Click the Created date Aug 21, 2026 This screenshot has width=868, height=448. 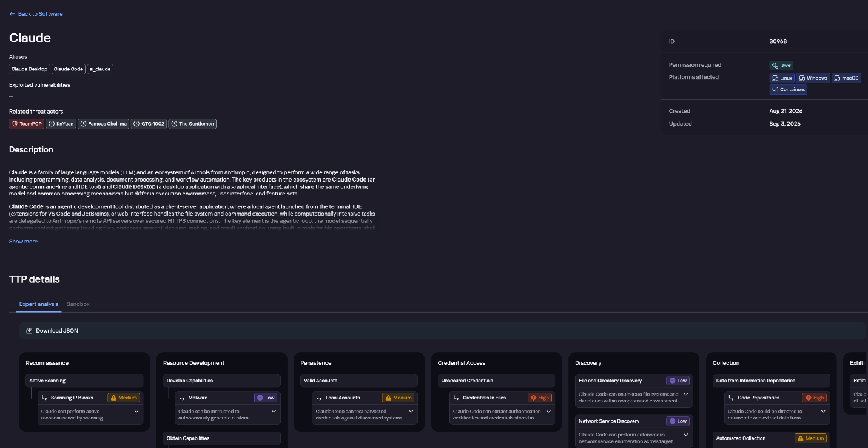[787, 111]
